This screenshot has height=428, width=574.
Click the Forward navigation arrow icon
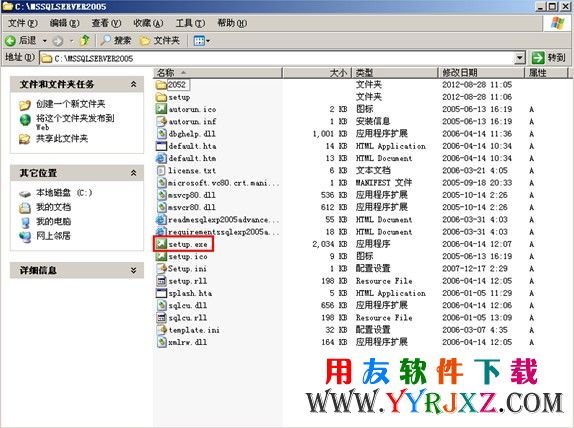tap(58, 41)
